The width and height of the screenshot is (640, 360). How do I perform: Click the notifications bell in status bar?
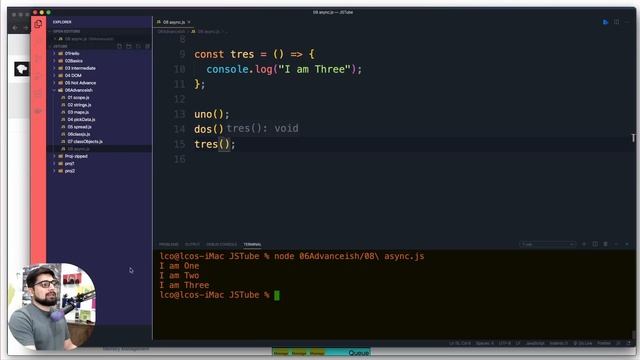629,343
